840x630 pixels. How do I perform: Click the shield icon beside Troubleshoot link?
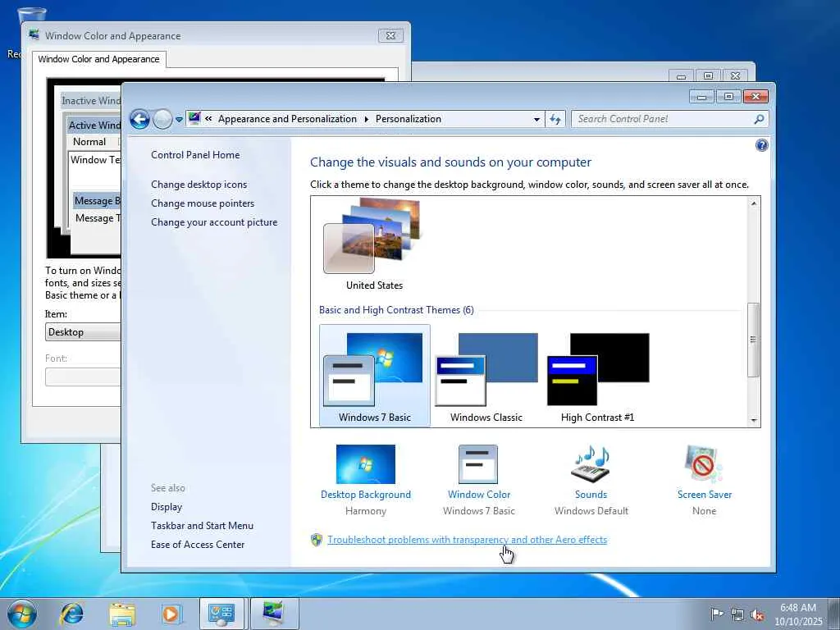click(x=317, y=540)
